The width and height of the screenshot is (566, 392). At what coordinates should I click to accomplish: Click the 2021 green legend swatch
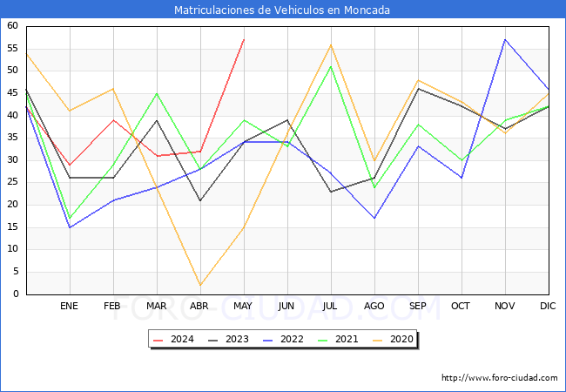(323, 340)
